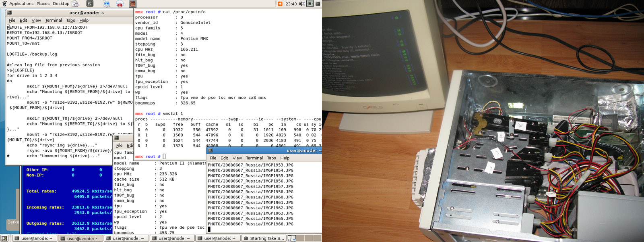Select the Starting Take Screenshot taskbar item
The image size is (644, 242).
click(x=264, y=238)
